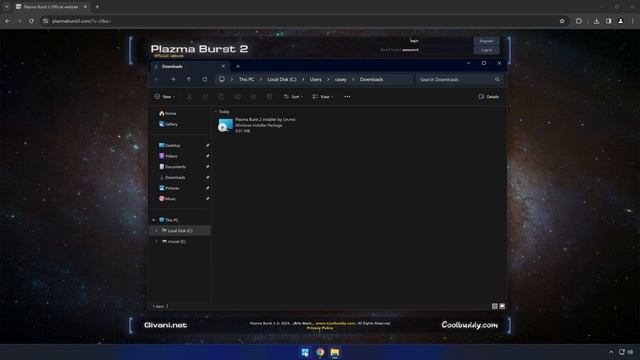Go up one folder level in File Explorer
Screen dimensions: 640x360
point(189,80)
